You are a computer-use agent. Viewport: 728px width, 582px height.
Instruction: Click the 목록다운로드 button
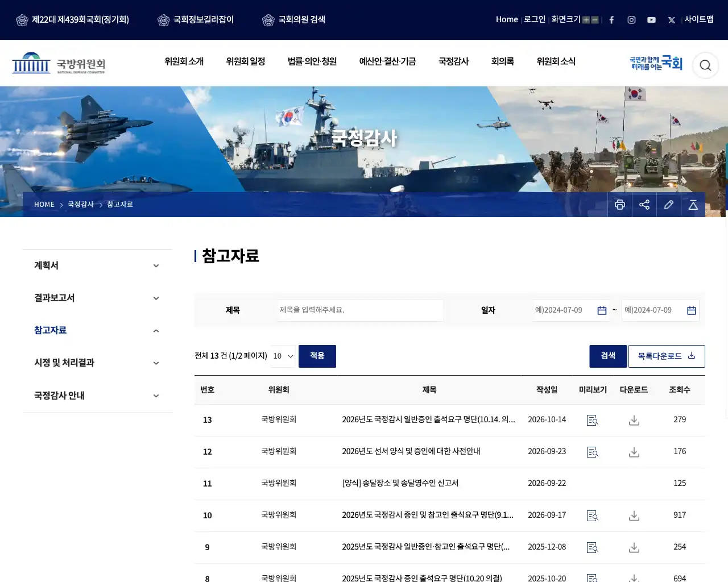point(667,356)
